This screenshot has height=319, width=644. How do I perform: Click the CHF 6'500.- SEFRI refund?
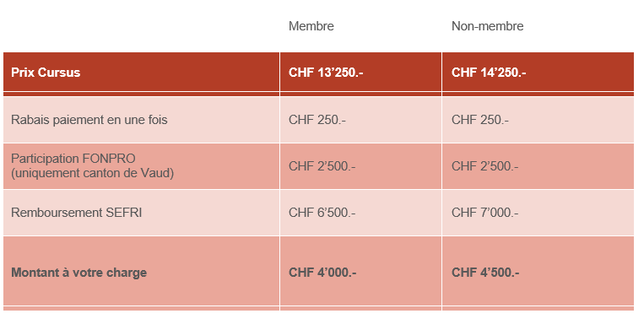(322, 213)
